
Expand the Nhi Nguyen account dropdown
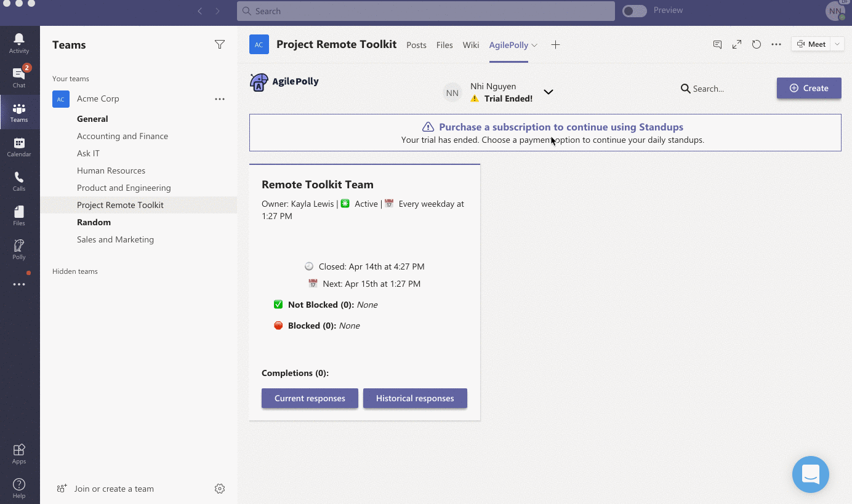pos(549,92)
